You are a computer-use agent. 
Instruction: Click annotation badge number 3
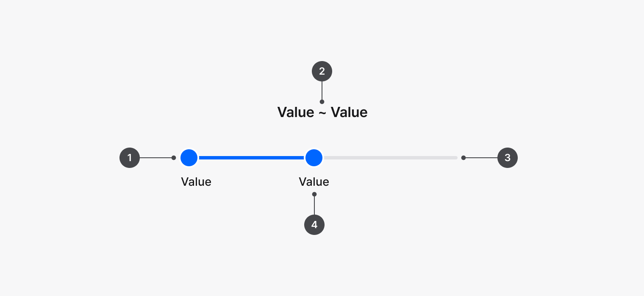(508, 158)
